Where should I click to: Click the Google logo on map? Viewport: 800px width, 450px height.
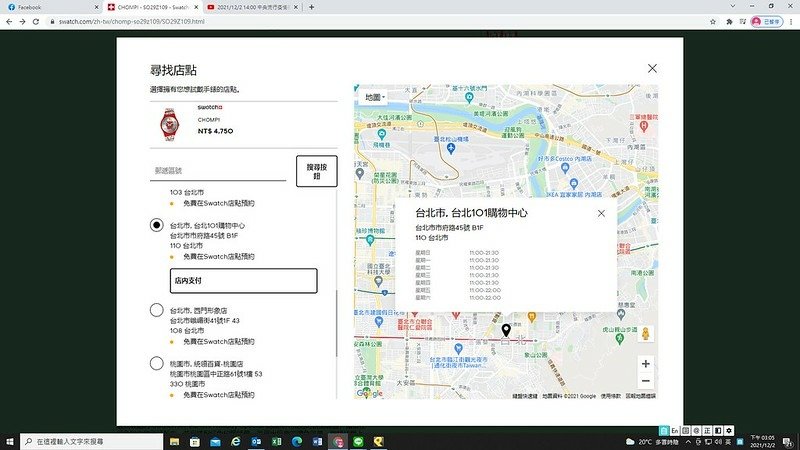click(x=369, y=393)
